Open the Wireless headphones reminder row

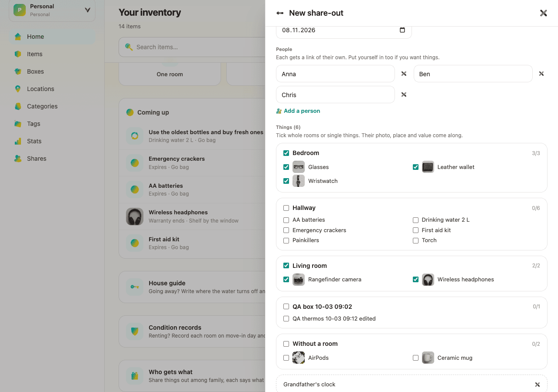click(192, 216)
